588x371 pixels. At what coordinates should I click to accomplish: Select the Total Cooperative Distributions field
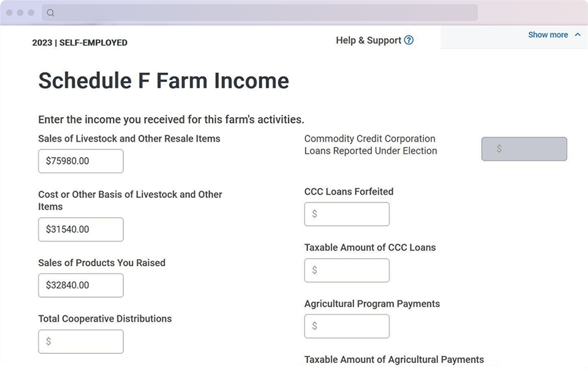(81, 342)
